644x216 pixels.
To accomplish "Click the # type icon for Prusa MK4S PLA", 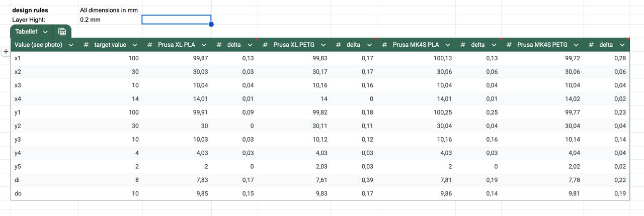I will pos(384,45).
